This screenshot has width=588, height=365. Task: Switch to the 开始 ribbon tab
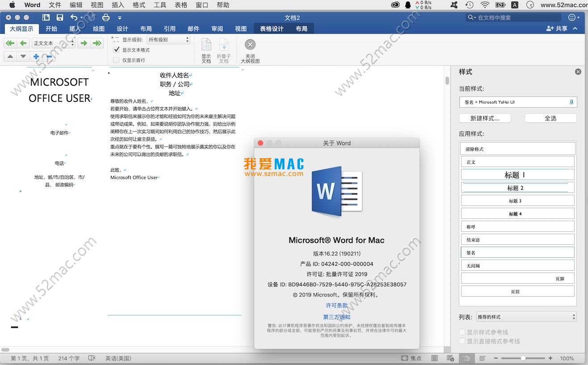coord(51,29)
